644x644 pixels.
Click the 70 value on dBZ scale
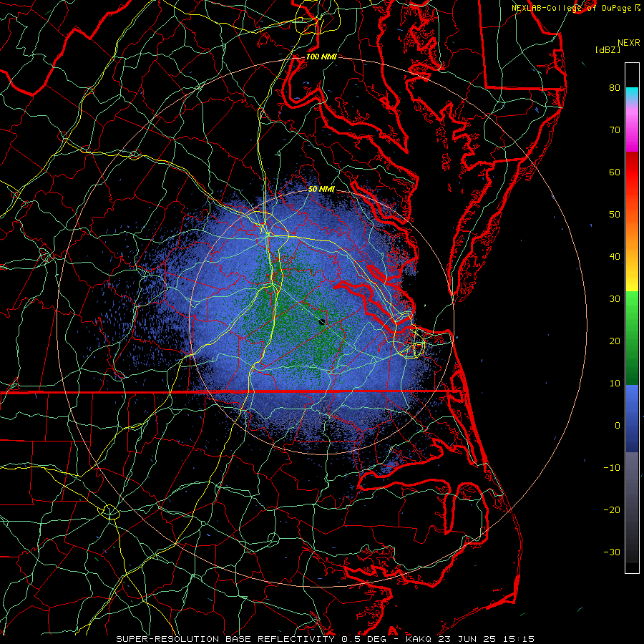point(615,130)
